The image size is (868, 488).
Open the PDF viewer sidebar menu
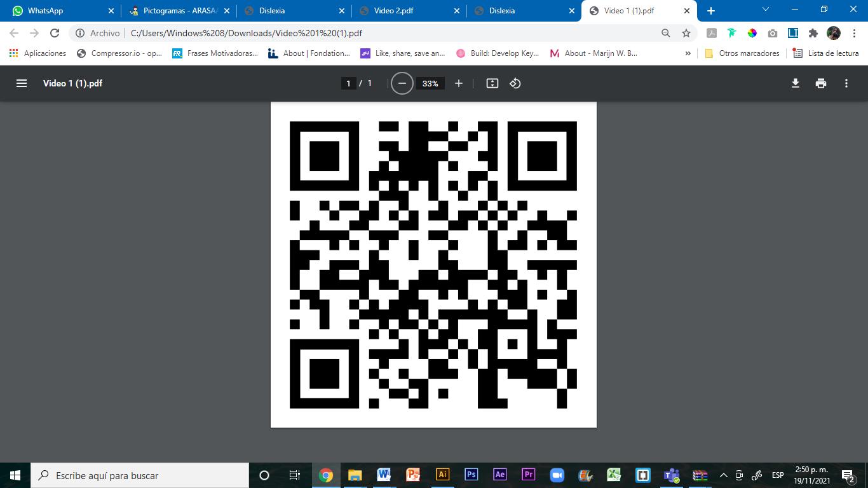pos(22,83)
